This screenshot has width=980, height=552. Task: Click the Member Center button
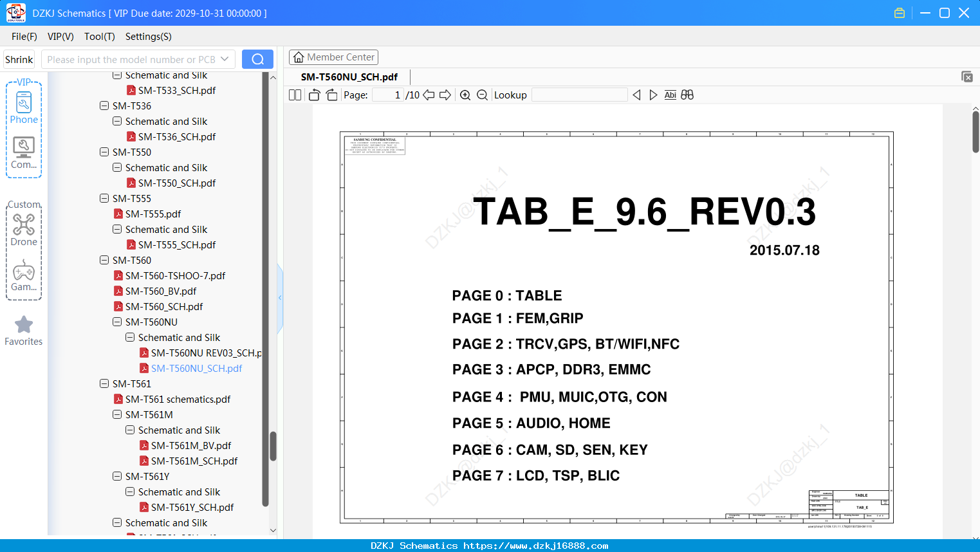click(x=333, y=57)
